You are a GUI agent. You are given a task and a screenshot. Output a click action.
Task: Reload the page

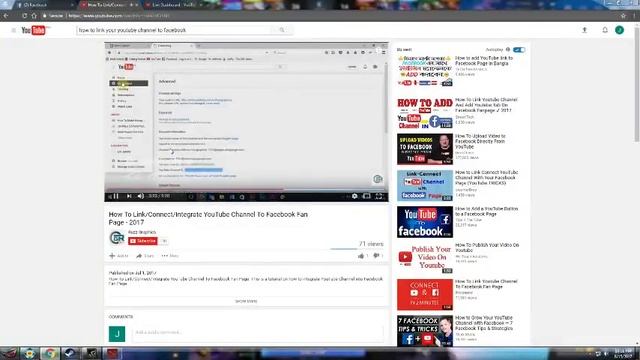(24, 16)
